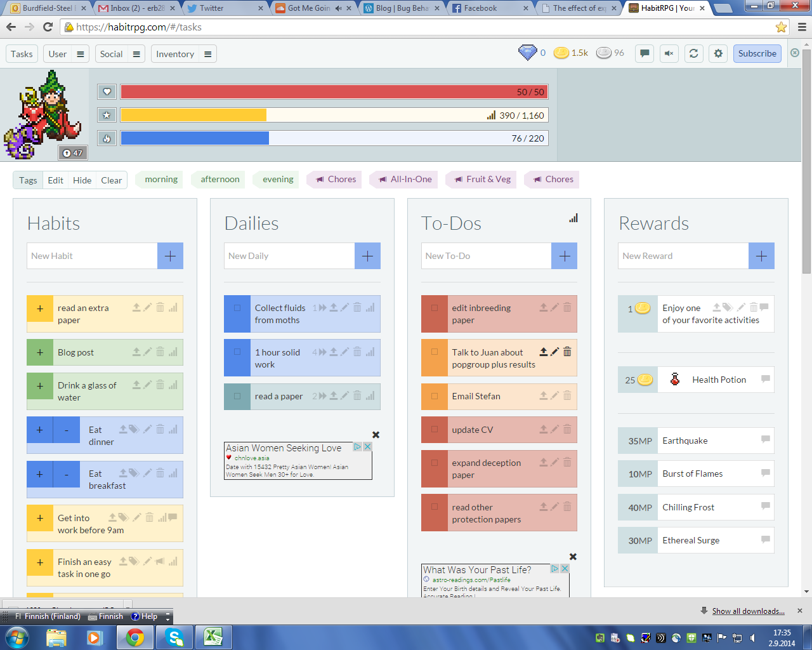Click the New To-Do input field
Screen dimensions: 812x650
[486, 256]
